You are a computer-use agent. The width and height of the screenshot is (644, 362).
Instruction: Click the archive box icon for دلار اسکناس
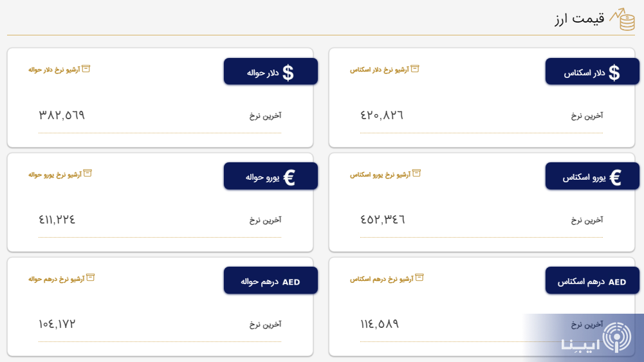click(415, 68)
